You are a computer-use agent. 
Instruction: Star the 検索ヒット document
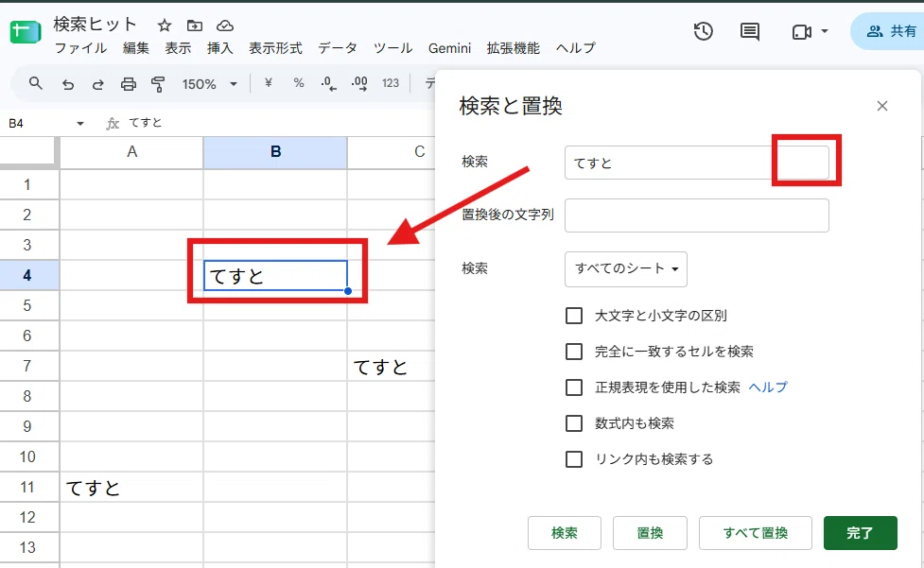(165, 26)
